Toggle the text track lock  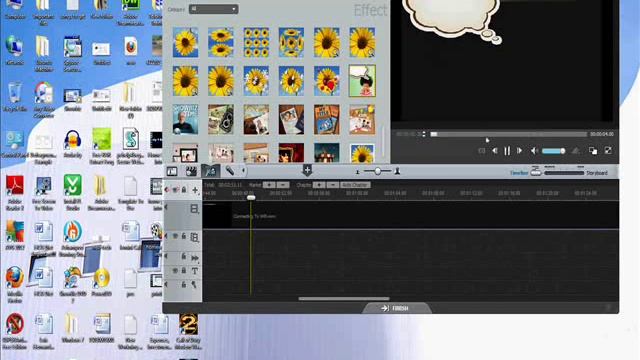pyautogui.click(x=184, y=271)
